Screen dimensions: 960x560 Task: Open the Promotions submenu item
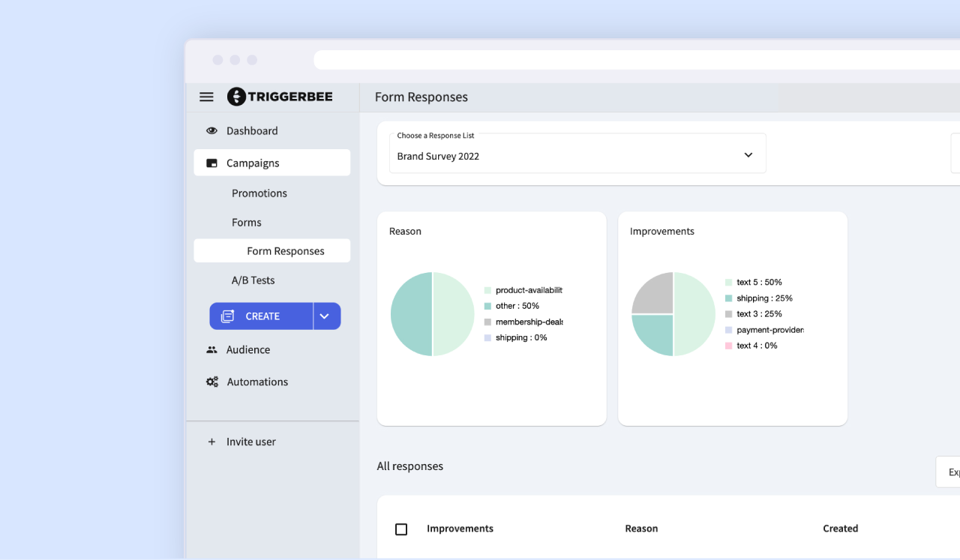point(259,193)
